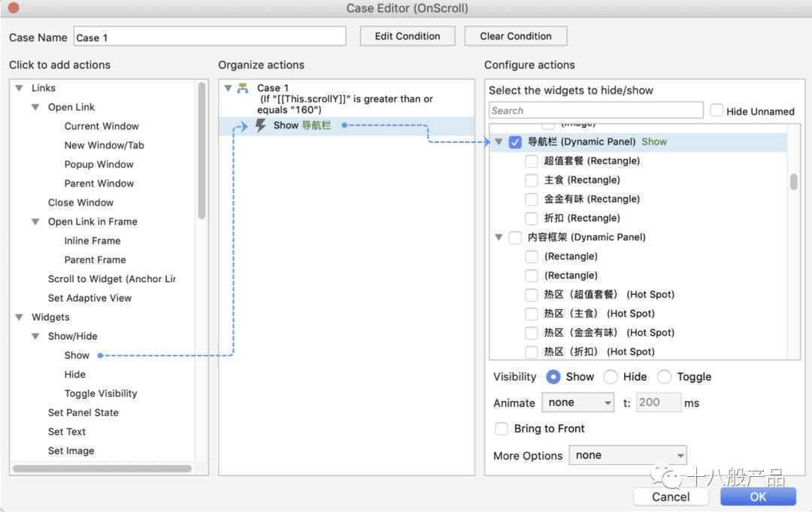
Task: Check the 主食 Rectangle checkbox
Action: [x=532, y=181]
